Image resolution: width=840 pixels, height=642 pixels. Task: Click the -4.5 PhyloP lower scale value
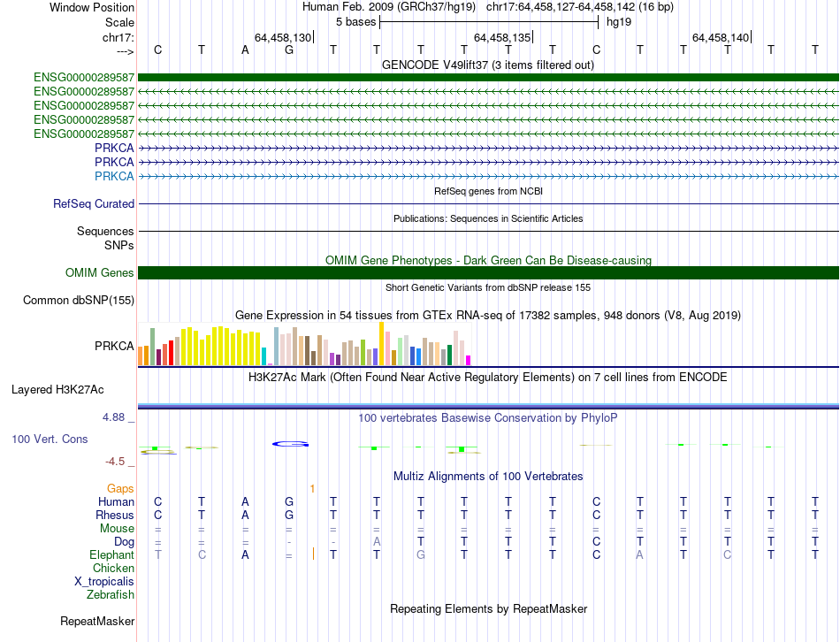(x=115, y=462)
